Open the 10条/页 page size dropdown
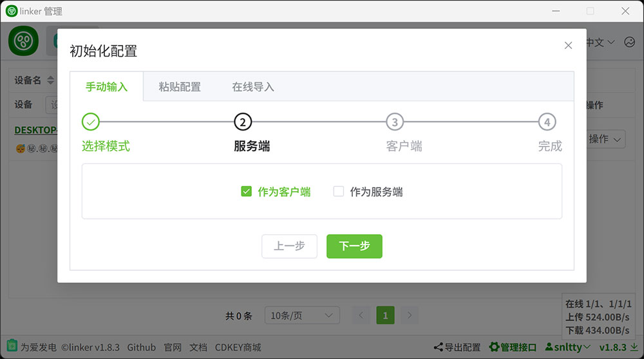Screen dimensions: 644x359 [302, 315]
